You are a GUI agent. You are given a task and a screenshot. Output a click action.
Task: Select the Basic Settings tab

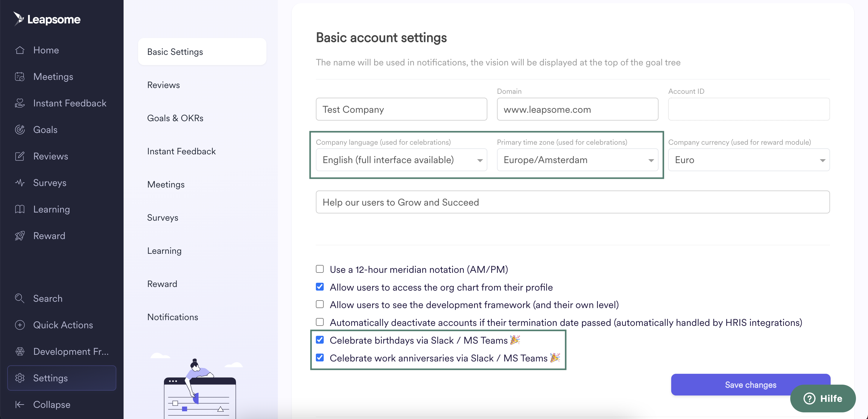click(x=202, y=52)
